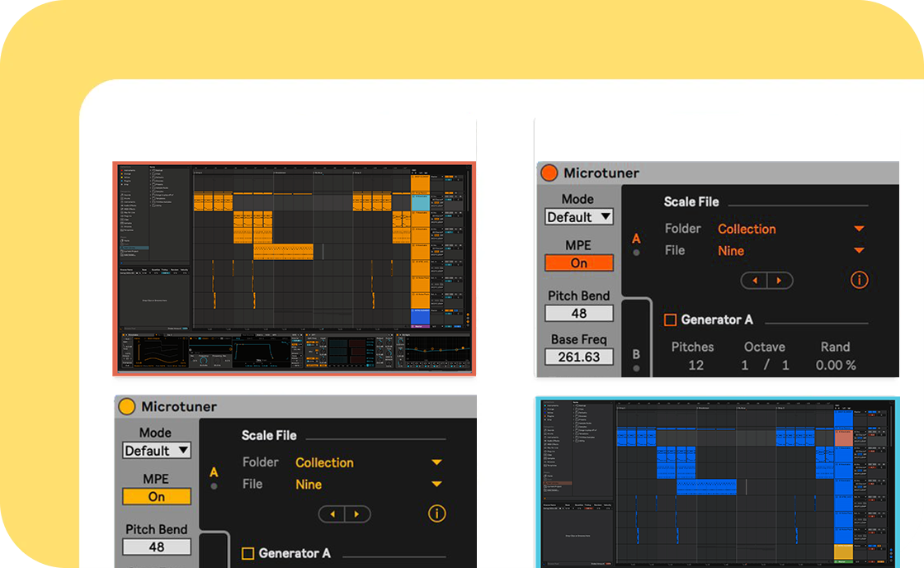Load previous scale file in yellow Microtuner

click(332, 514)
